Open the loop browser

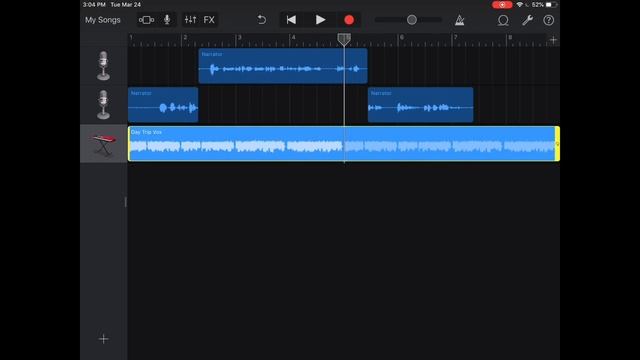[x=503, y=20]
